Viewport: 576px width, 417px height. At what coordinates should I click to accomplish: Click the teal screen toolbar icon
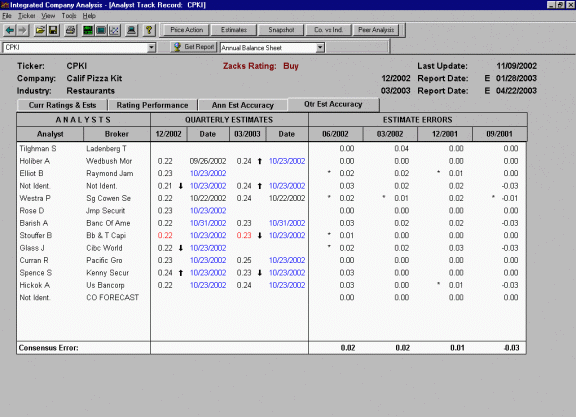tap(101, 30)
